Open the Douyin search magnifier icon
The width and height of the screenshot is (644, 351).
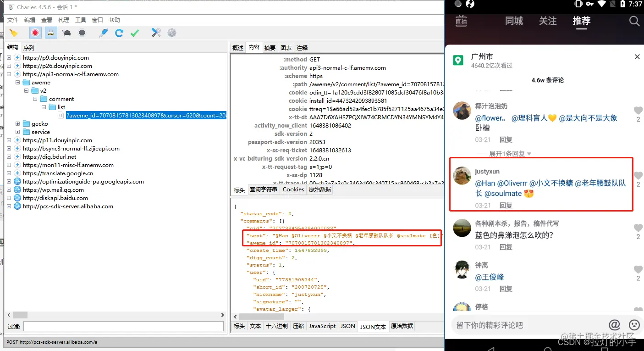[634, 21]
